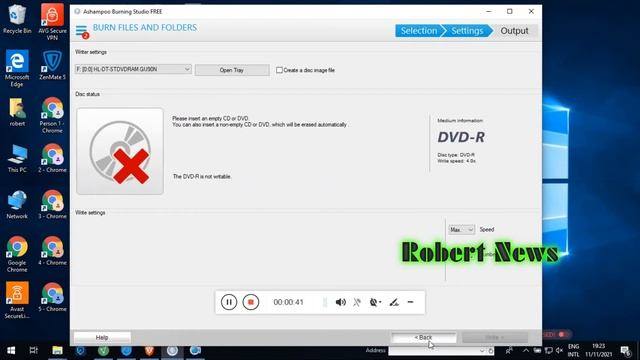Expand the taskbar Address dropdown arrow
Image resolution: width=640 pixels, height=360 pixels.
(482, 351)
